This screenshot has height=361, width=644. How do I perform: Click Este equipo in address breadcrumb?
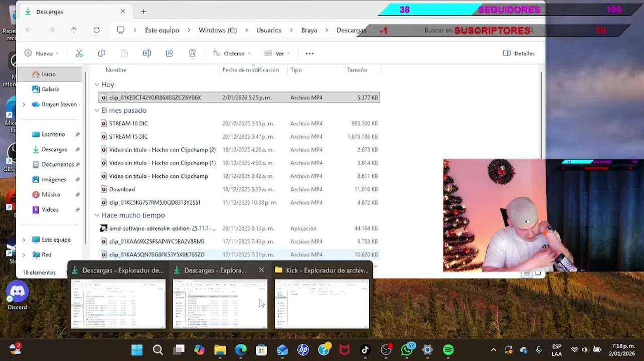click(162, 30)
